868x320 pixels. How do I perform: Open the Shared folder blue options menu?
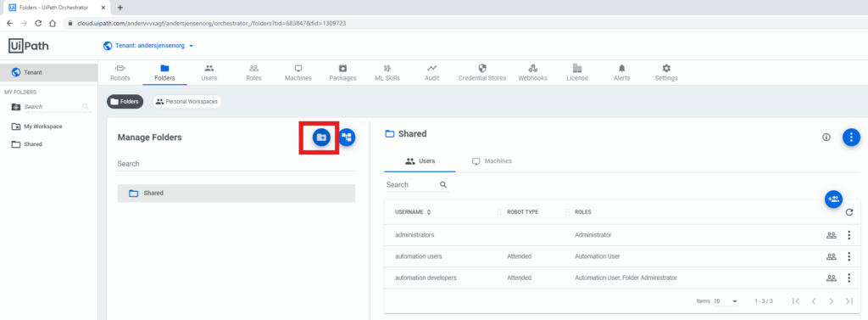tap(851, 137)
